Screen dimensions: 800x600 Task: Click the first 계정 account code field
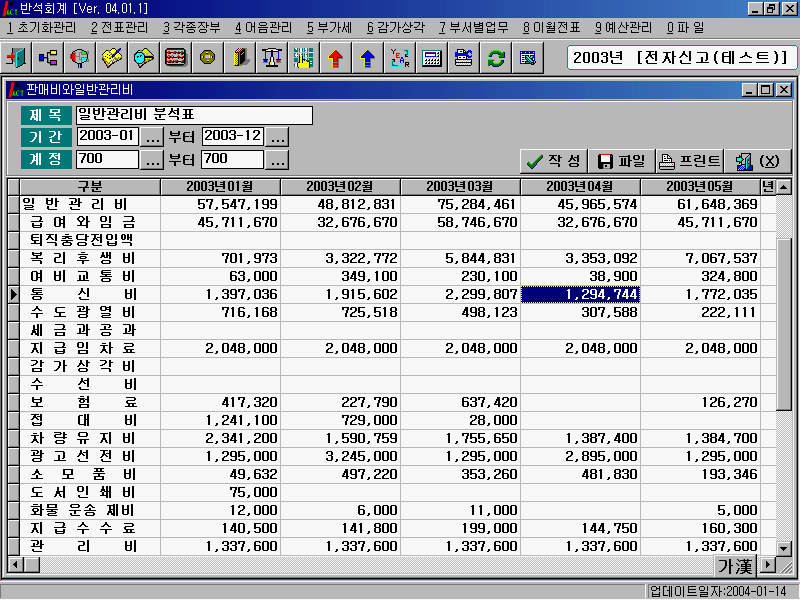tap(108, 160)
